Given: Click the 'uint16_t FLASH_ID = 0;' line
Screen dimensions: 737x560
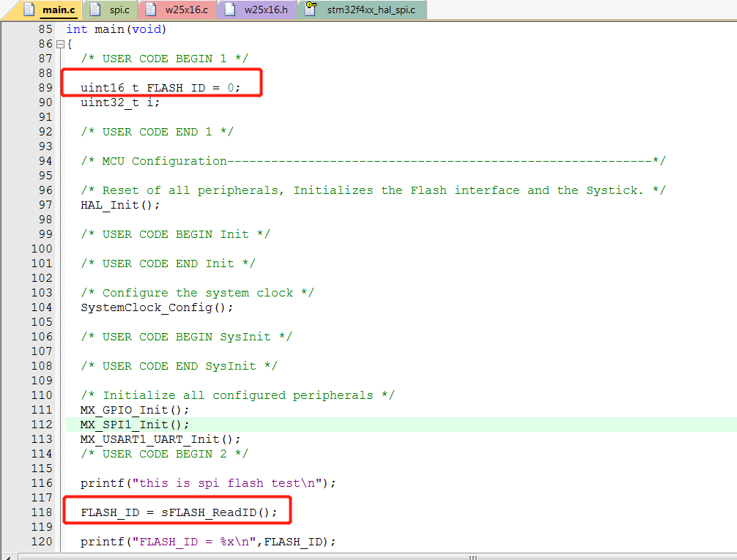Looking at the screenshot, I should (x=160, y=88).
